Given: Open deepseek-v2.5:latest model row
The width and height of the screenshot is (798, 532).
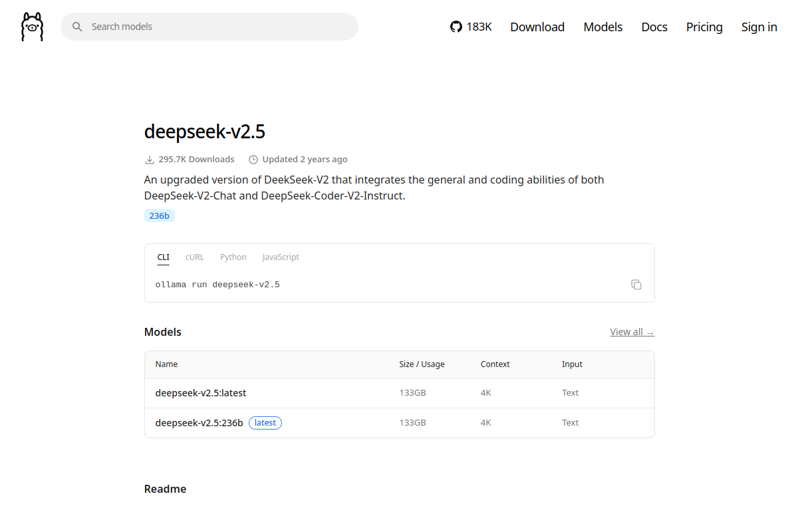Looking at the screenshot, I should (x=400, y=393).
